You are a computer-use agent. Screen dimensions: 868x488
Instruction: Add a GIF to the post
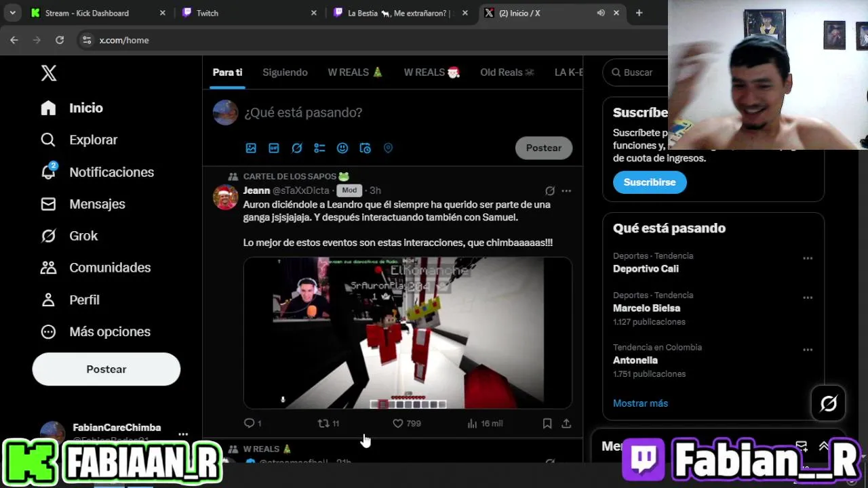tap(274, 148)
